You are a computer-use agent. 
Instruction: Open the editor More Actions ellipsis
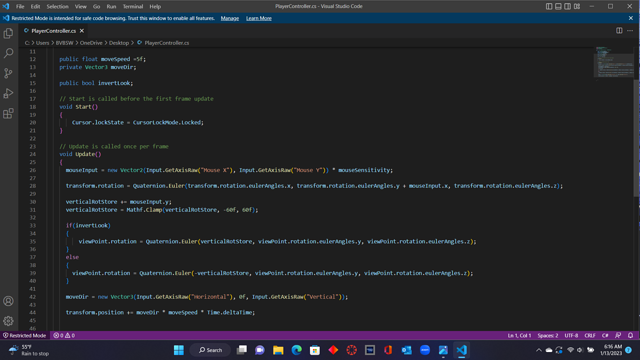[x=630, y=31]
